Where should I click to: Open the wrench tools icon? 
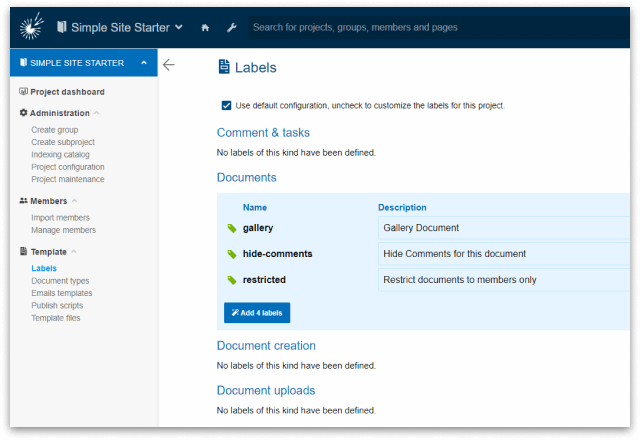tap(231, 28)
